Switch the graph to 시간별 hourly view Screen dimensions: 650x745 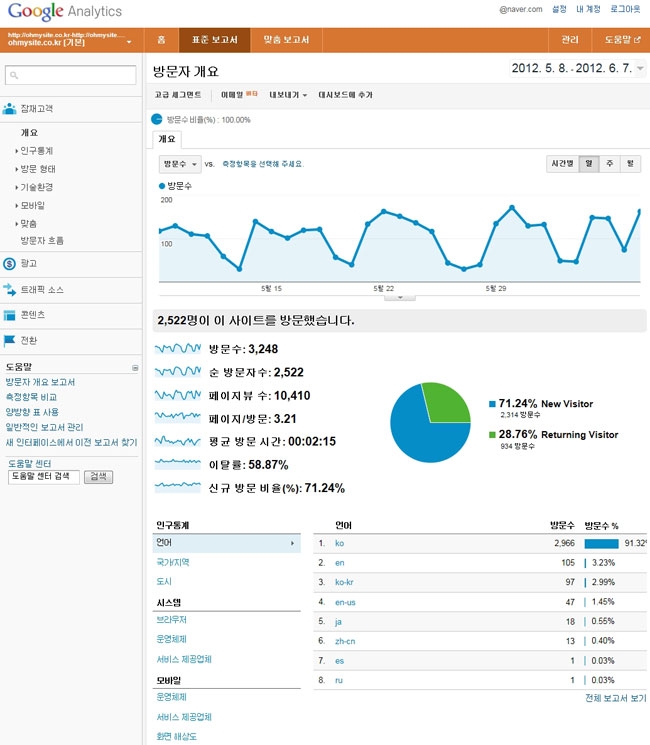pos(562,163)
